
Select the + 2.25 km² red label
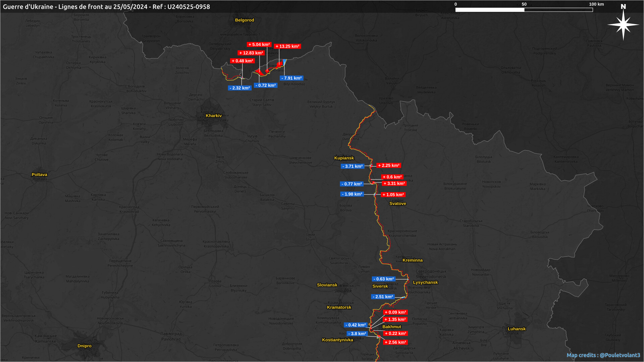(389, 166)
